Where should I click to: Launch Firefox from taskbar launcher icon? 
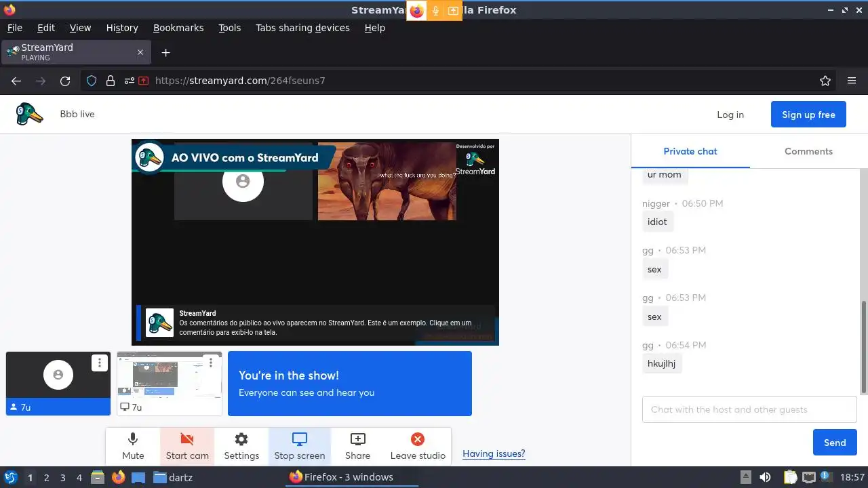[x=118, y=477]
